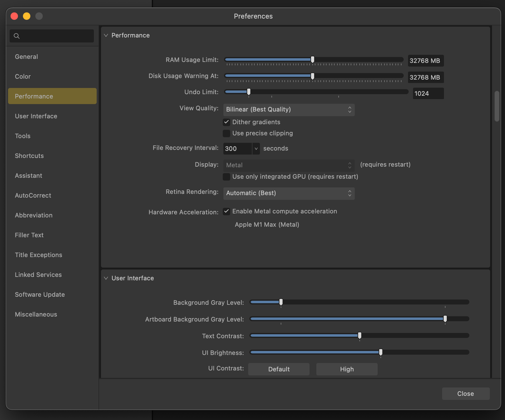Click the search magnifier icon in sidebar
Viewport: 505px width, 420px height.
(x=17, y=36)
